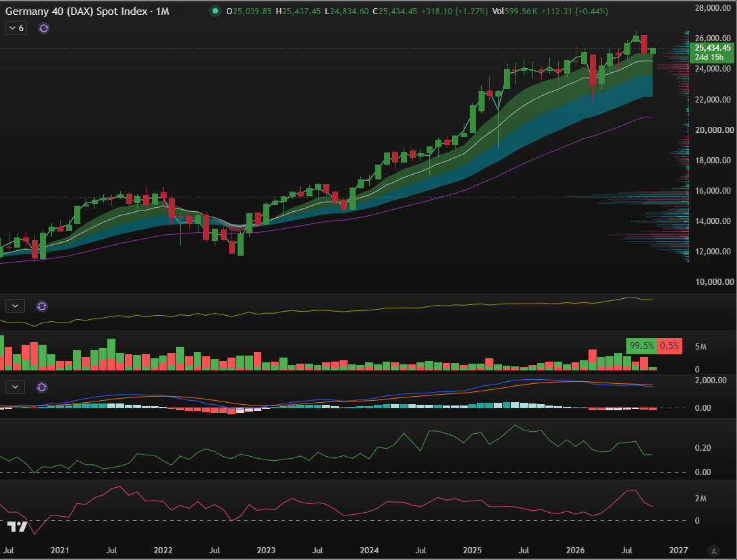Screen dimensions: 737x560
Task: Click the Vol 599.56K value in header
Action: coord(515,11)
